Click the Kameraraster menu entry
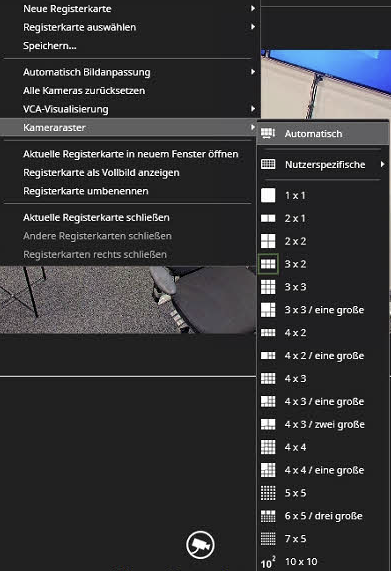 [x=129, y=127]
